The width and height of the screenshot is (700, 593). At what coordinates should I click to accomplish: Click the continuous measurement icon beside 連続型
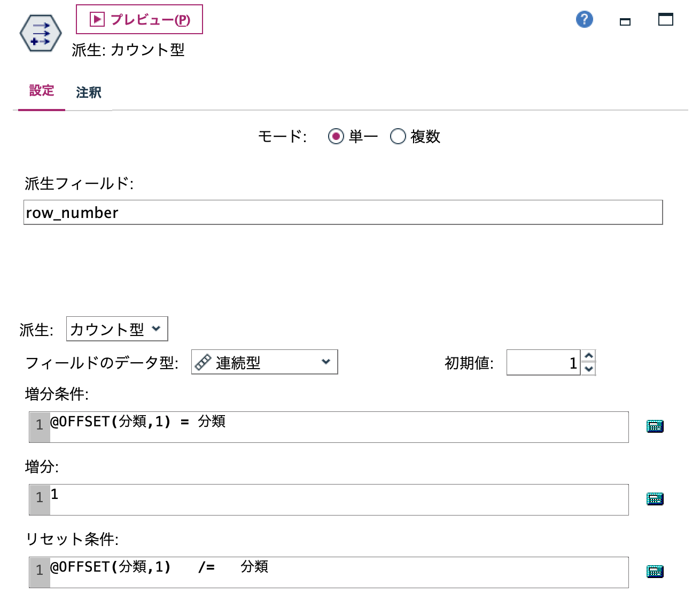(x=203, y=362)
